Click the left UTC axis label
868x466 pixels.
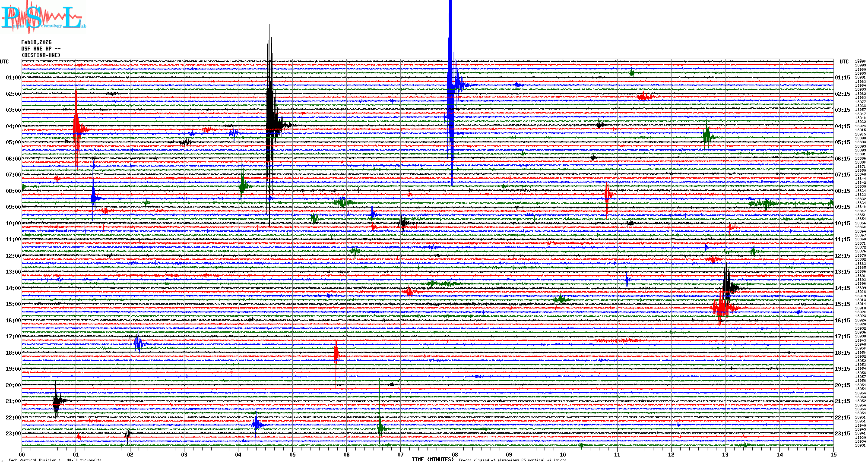click(4, 62)
